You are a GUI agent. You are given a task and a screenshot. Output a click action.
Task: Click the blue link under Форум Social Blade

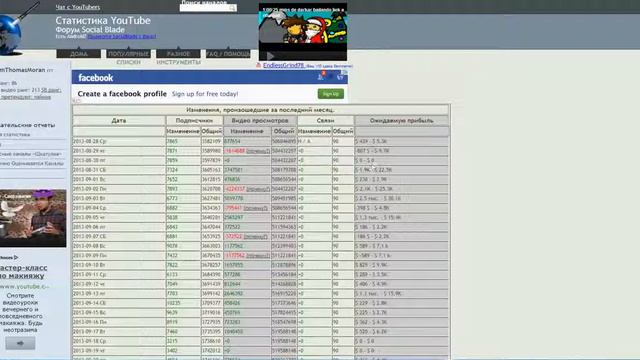click(x=122, y=36)
